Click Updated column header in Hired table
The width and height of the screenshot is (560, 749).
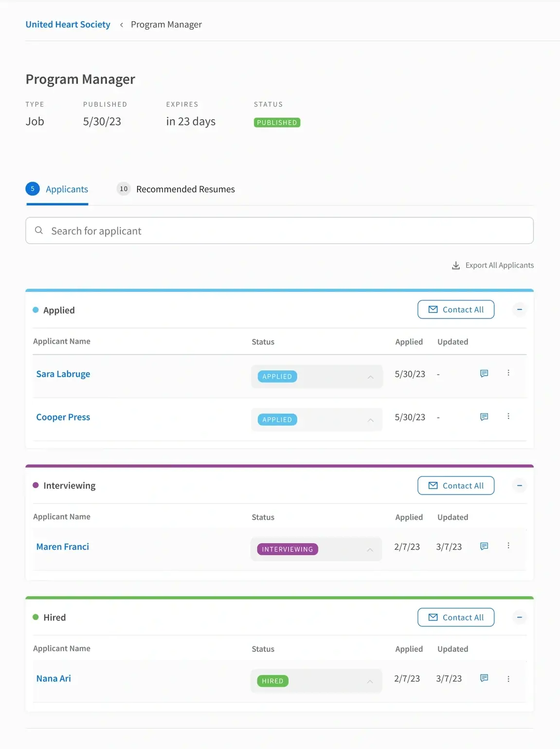click(453, 649)
